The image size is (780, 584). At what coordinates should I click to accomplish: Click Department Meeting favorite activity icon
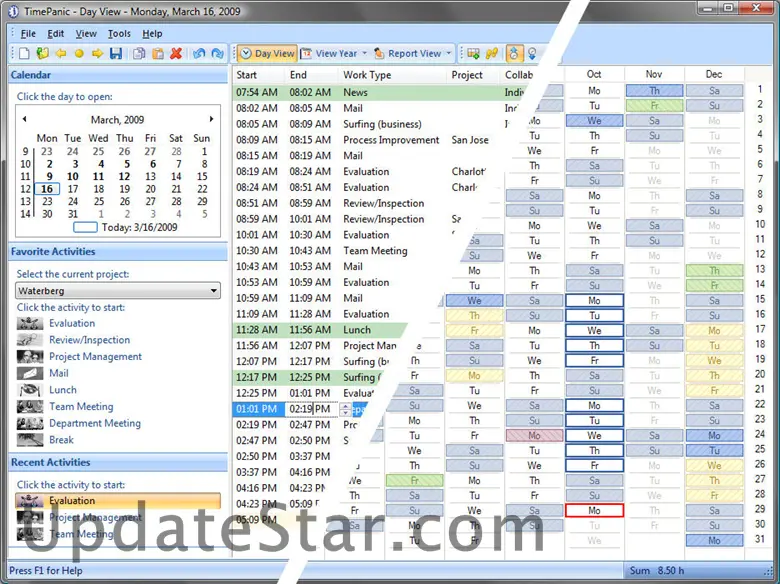click(x=30, y=423)
